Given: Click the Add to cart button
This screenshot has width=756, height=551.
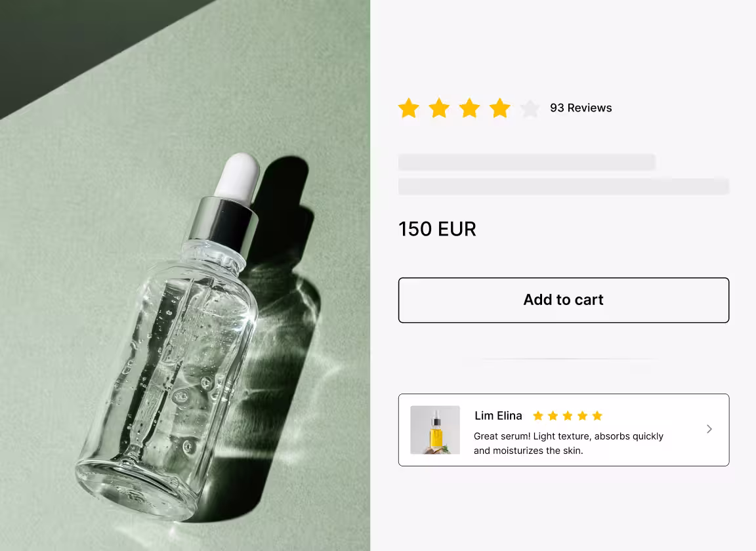Looking at the screenshot, I should point(564,300).
